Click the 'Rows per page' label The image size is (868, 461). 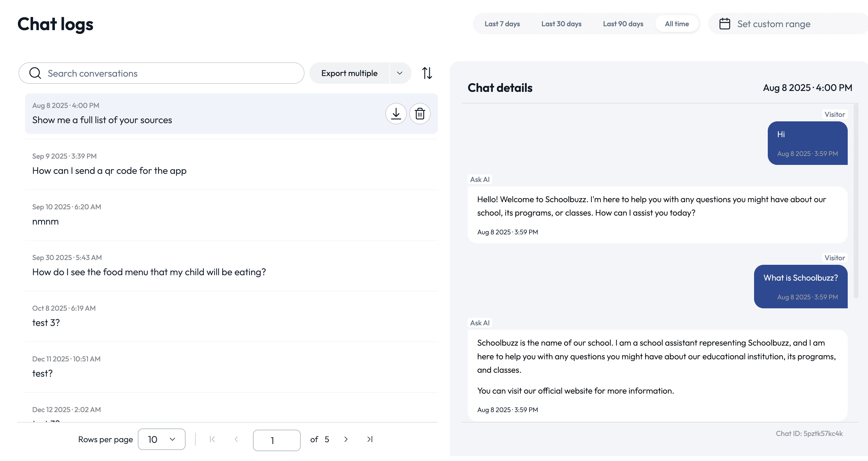coord(106,439)
